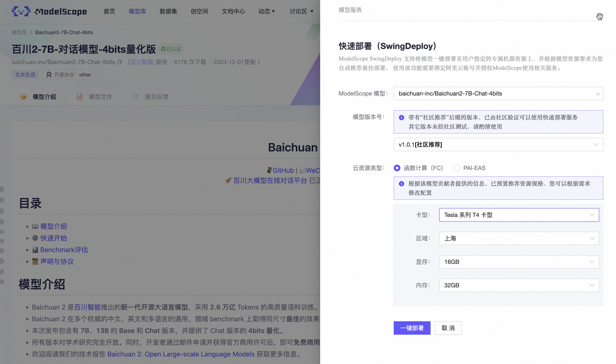Click the 一键部署 button
The width and height of the screenshot is (616, 364).
coord(412,328)
